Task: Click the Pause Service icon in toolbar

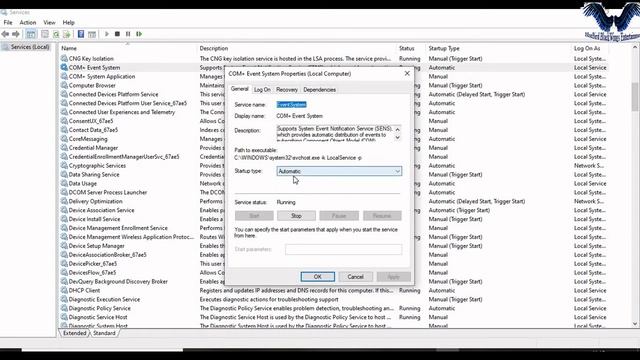Action: pyautogui.click(x=128, y=34)
